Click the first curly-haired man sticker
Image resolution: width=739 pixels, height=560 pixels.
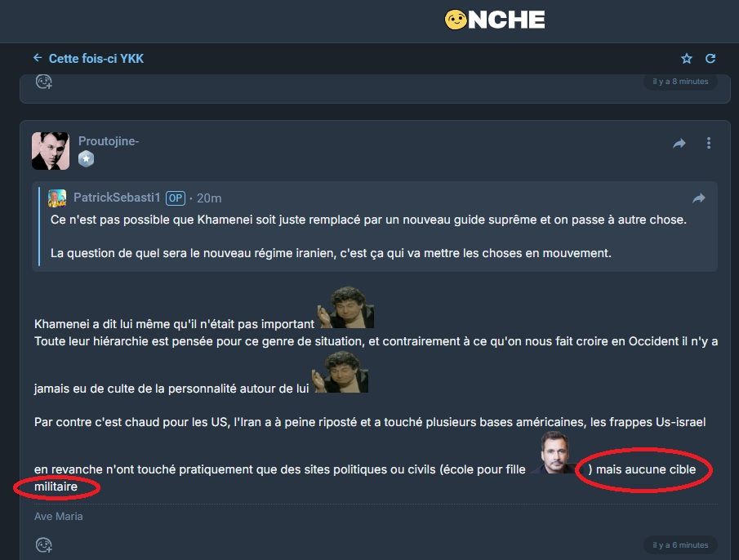[x=346, y=307]
